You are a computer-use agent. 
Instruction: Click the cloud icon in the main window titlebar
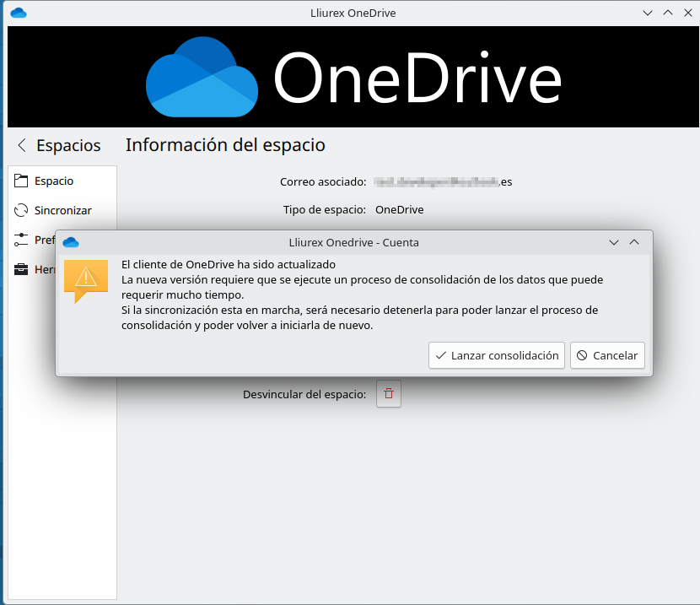[19, 13]
